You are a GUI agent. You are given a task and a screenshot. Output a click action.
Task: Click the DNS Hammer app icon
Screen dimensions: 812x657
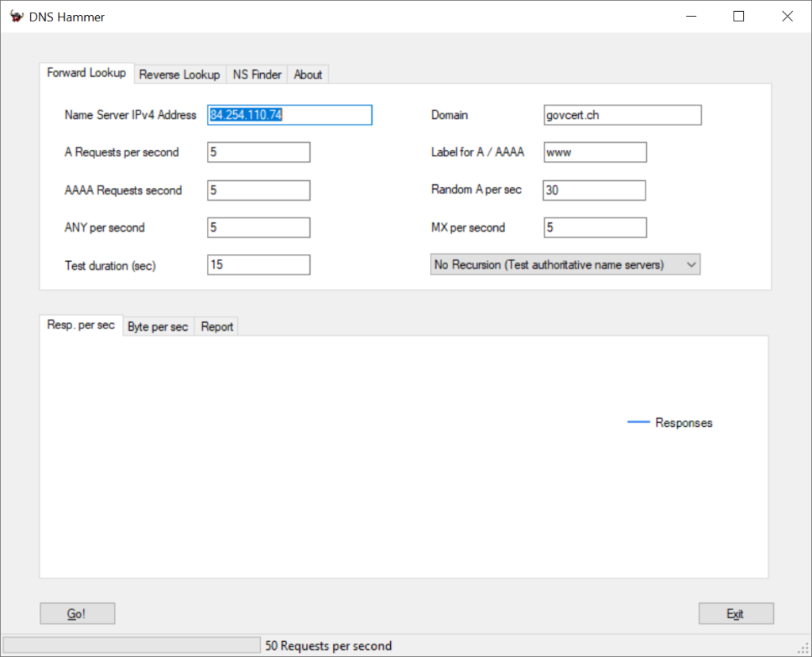[16, 16]
